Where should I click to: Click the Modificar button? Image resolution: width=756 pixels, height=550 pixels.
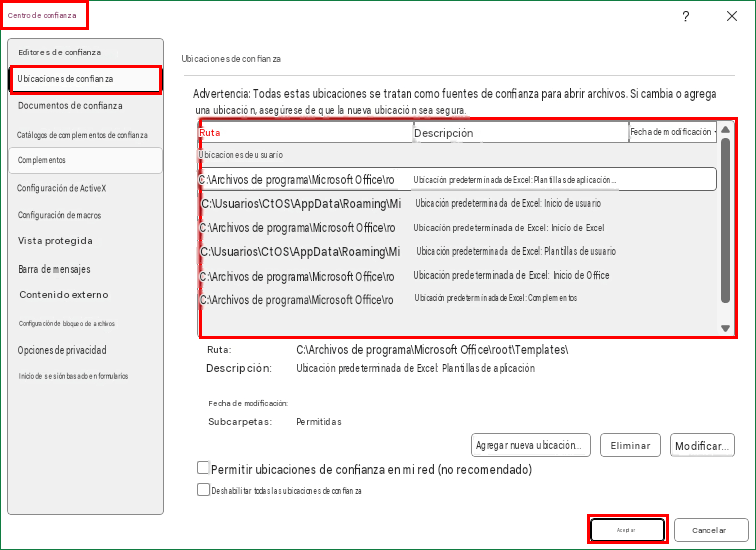[x=702, y=445]
